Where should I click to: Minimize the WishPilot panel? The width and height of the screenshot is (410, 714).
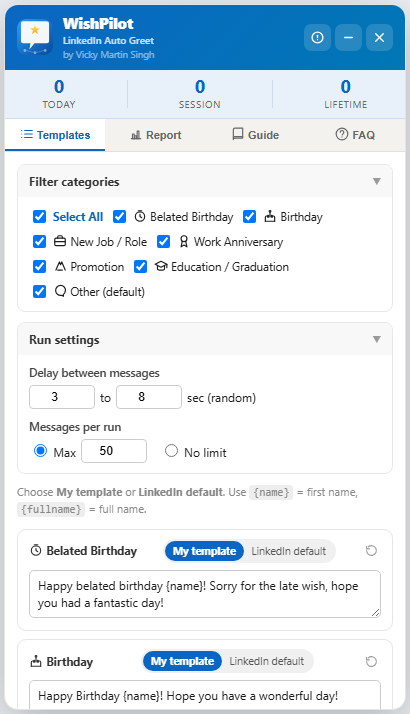click(x=348, y=37)
